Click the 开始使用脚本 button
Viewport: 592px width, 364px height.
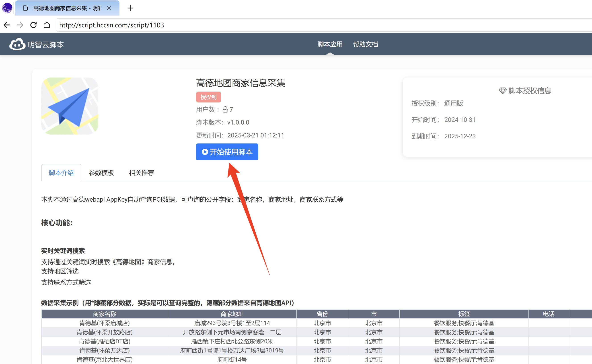tap(227, 152)
